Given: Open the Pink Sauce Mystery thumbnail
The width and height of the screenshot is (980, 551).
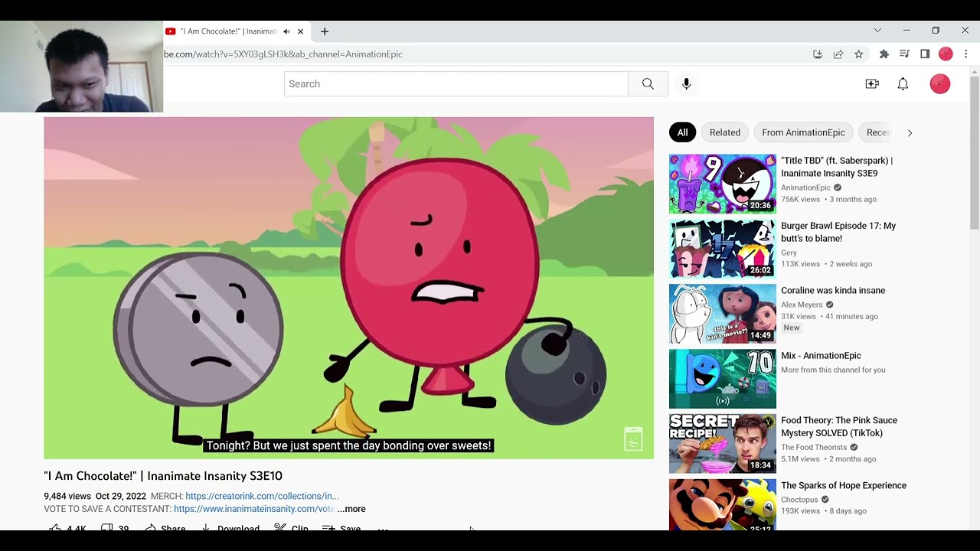Looking at the screenshot, I should pyautogui.click(x=722, y=443).
